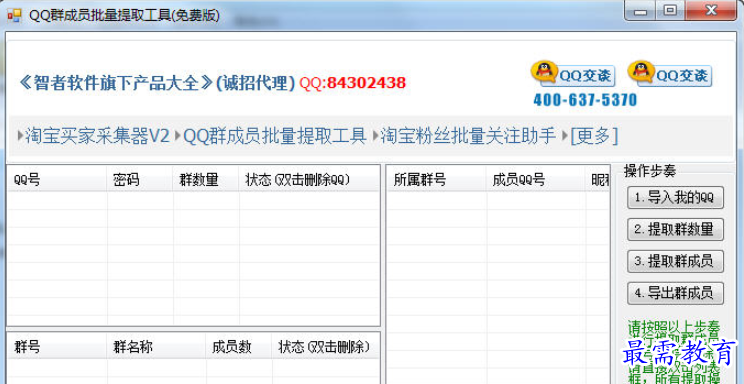Click button 3.提取群成员

coord(676,261)
